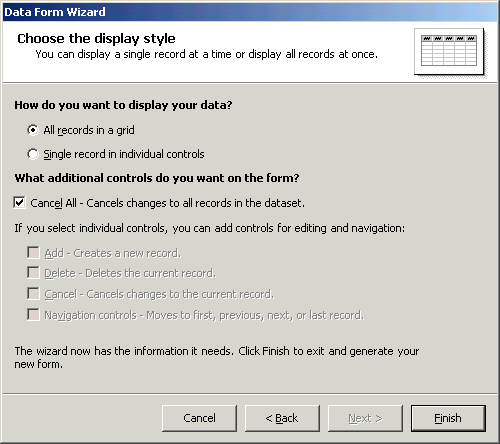Go to previous step with Back button
Screen dimensions: 500x444
(282, 418)
